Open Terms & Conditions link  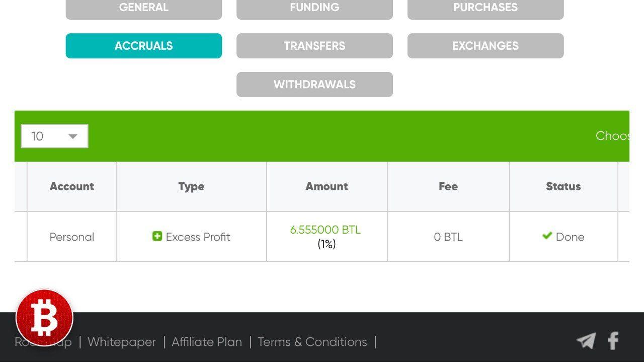tap(312, 342)
